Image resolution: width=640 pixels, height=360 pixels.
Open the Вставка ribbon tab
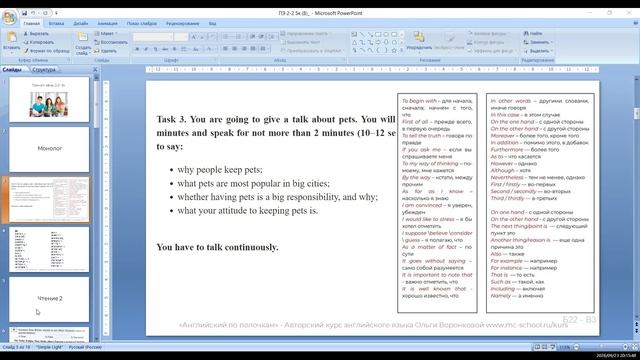pyautogui.click(x=56, y=24)
